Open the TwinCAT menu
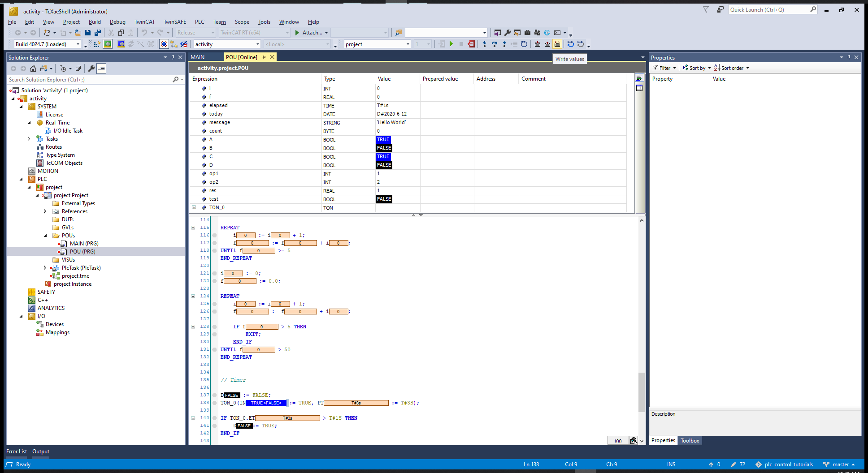Viewport: 868px width, 473px height. point(144,22)
